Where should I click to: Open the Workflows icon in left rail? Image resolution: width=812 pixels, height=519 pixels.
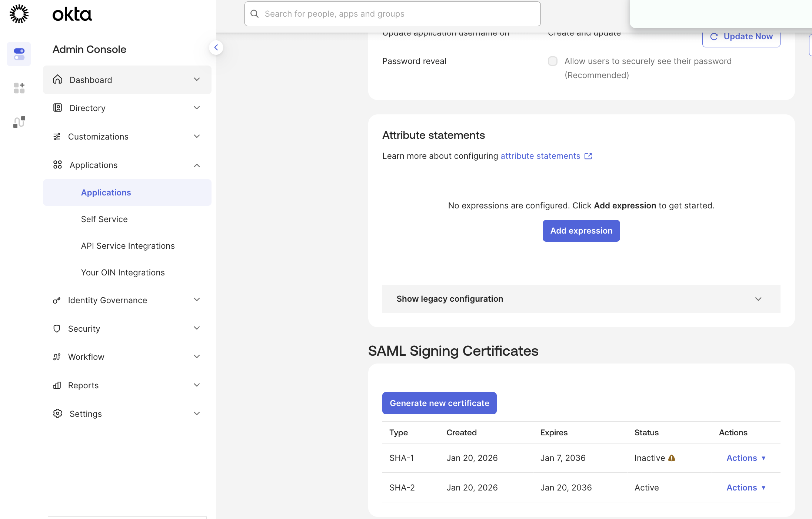click(19, 122)
